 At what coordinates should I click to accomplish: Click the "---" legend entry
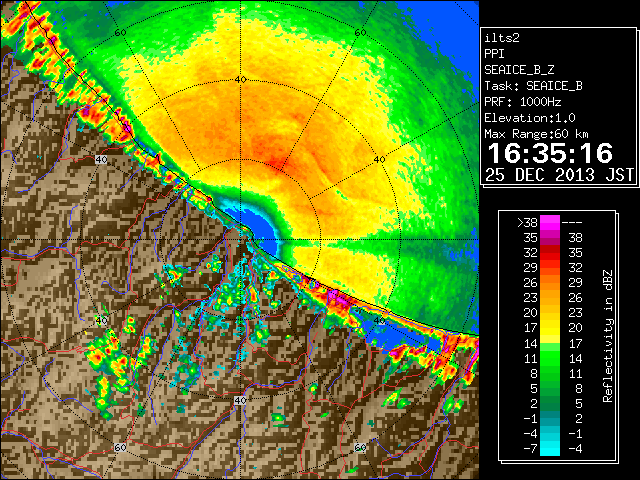pyautogui.click(x=572, y=222)
